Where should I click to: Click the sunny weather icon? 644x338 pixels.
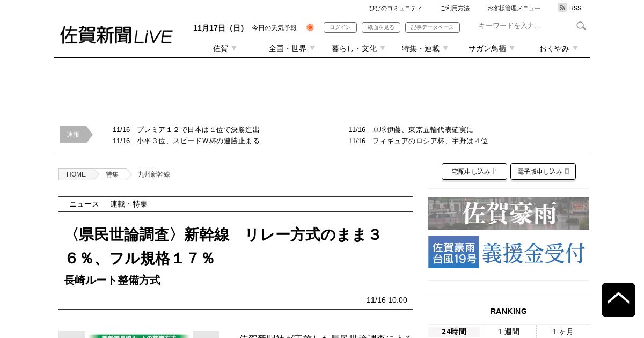pos(310,27)
